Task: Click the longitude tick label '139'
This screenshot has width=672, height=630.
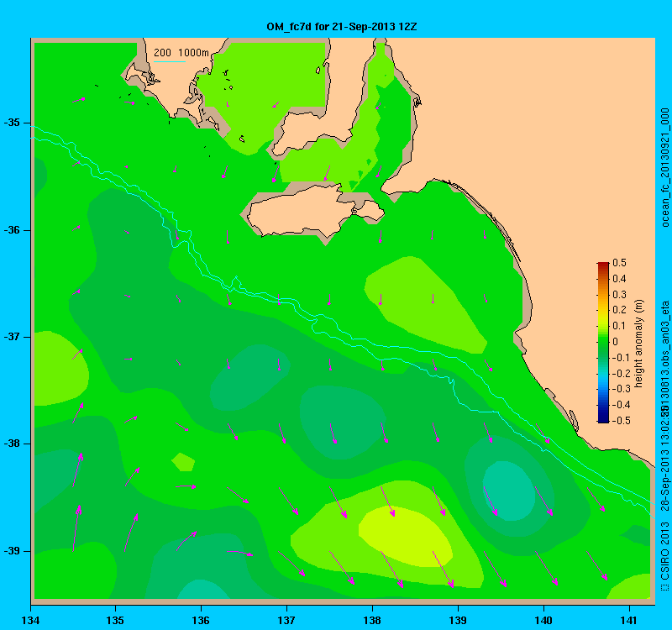Action: pos(458,620)
